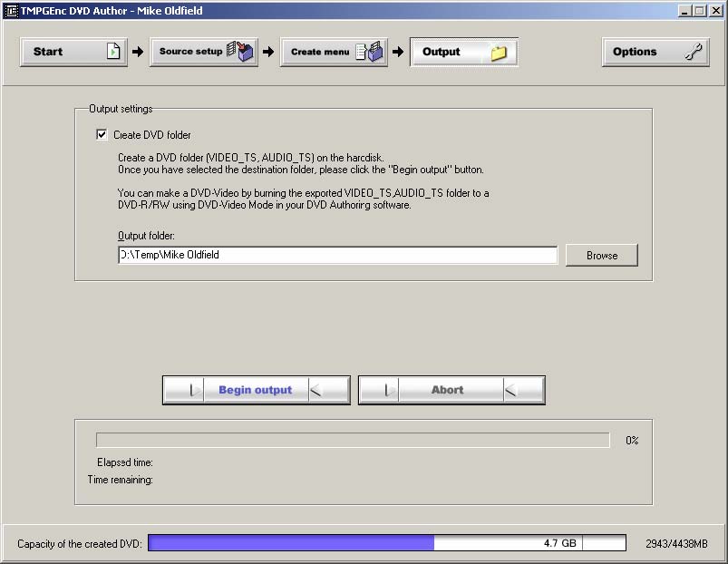Click the menu page icon on Create menu

[x=370, y=51]
